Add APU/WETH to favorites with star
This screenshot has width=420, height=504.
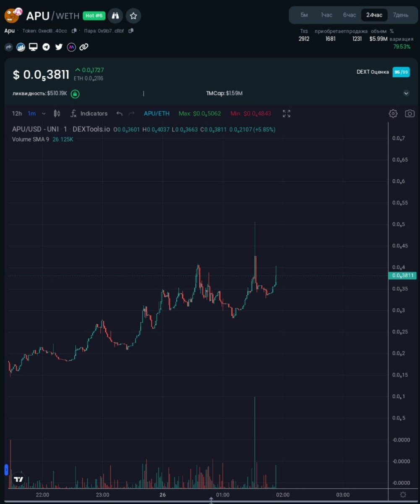(x=133, y=16)
